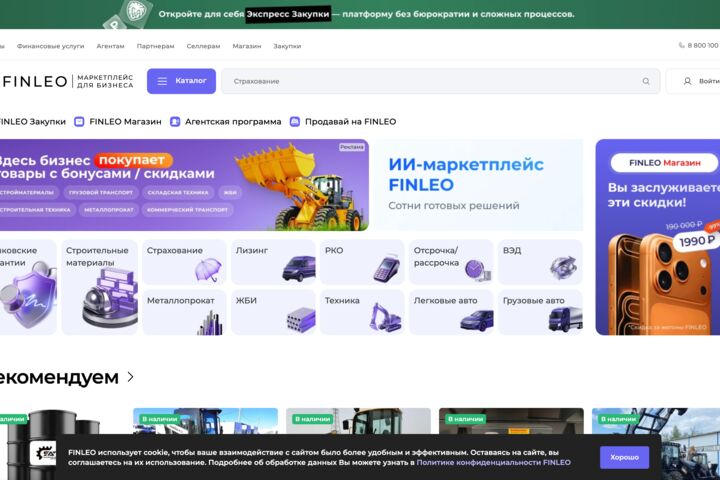The height and width of the screenshot is (480, 720).
Task: Click the Войти user icon
Action: [687, 81]
